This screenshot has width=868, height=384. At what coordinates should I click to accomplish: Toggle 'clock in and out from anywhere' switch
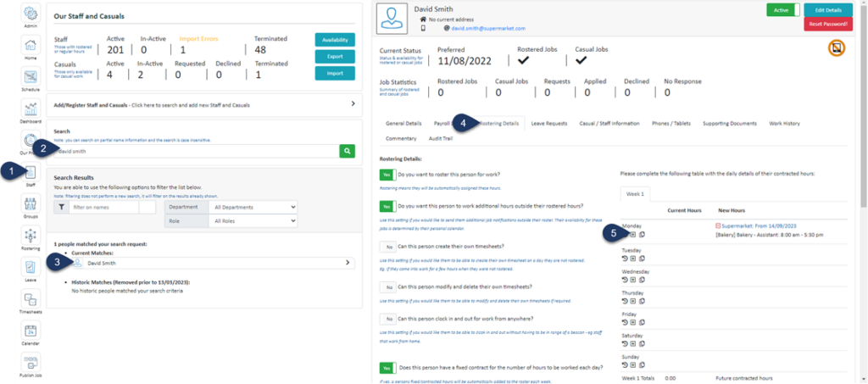(x=387, y=320)
